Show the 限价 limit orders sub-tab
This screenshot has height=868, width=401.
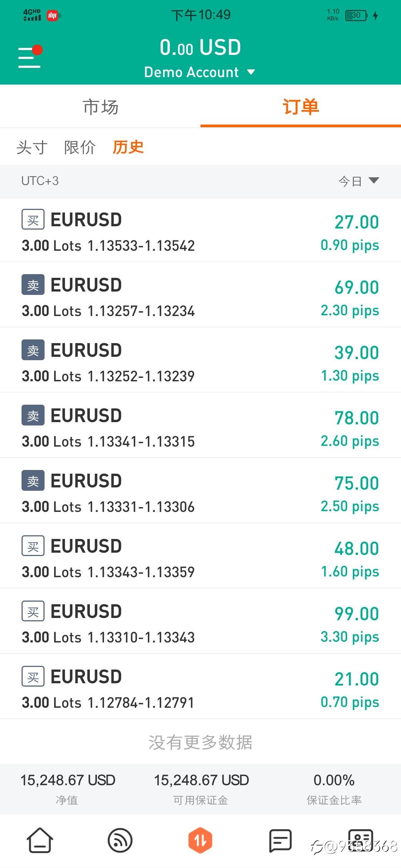[x=80, y=147]
